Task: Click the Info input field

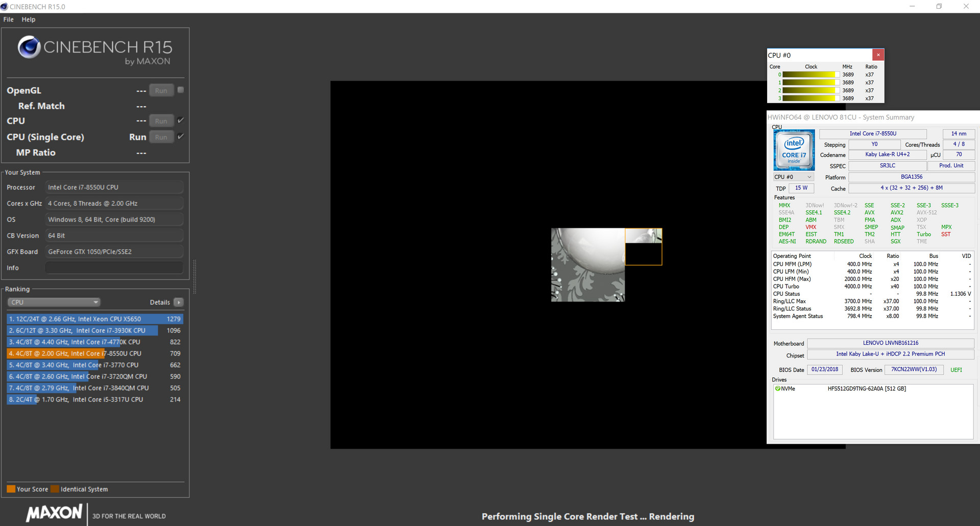Action: 114,268
